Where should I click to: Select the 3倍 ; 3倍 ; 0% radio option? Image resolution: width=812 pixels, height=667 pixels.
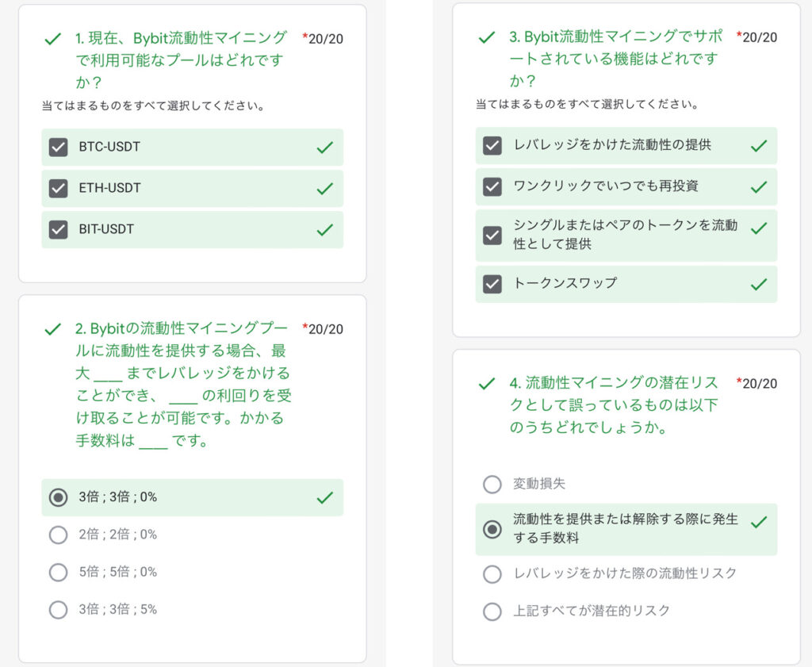[x=58, y=497]
